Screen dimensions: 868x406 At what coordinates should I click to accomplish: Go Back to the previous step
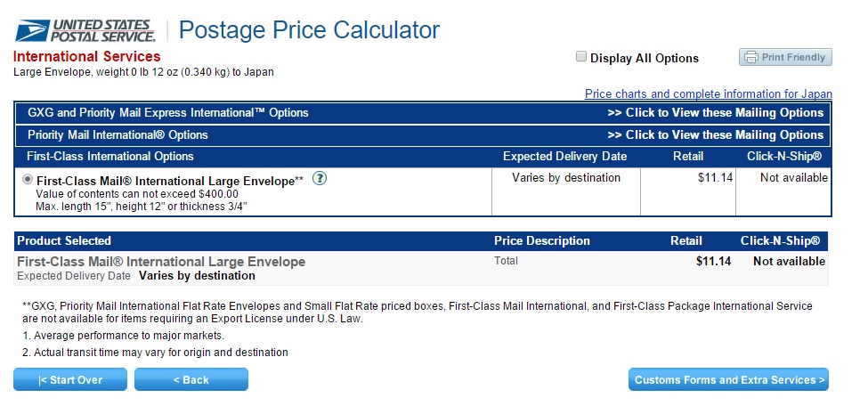click(191, 379)
